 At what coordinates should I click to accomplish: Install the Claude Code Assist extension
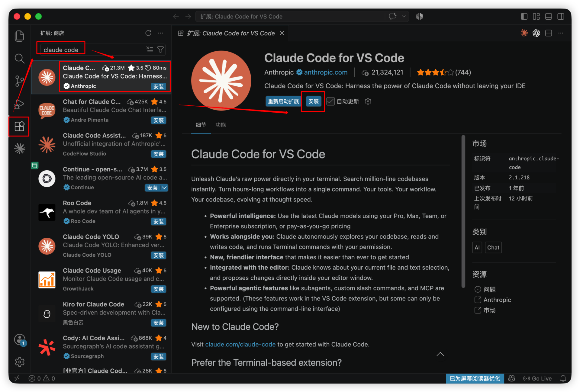[x=159, y=154]
